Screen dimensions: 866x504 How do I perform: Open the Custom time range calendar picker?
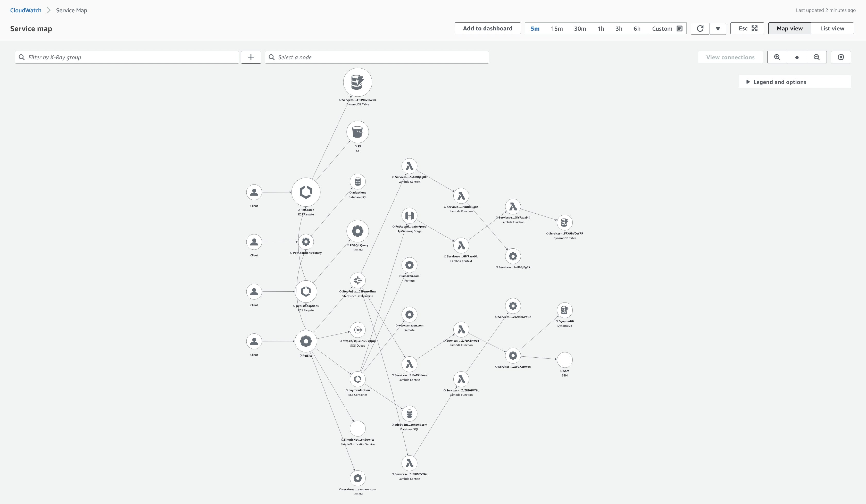(x=679, y=29)
